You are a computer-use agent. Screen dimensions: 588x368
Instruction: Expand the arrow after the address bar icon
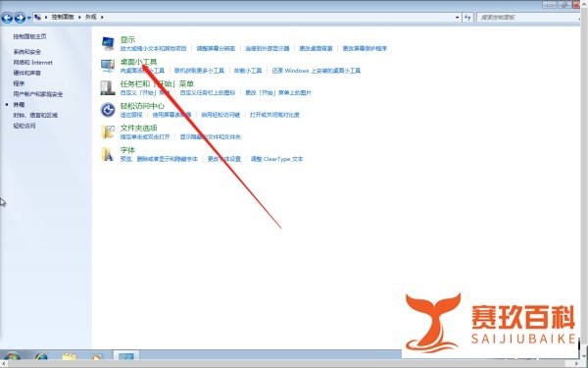pos(46,17)
